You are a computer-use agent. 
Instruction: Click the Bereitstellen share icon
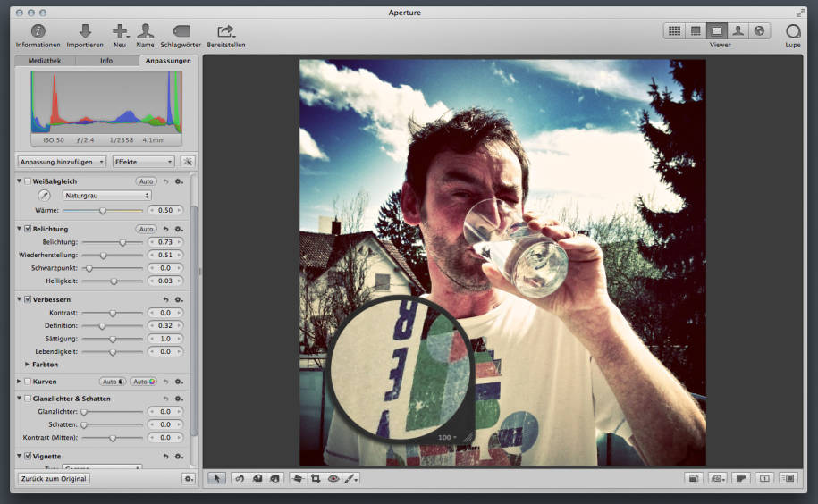click(x=226, y=31)
